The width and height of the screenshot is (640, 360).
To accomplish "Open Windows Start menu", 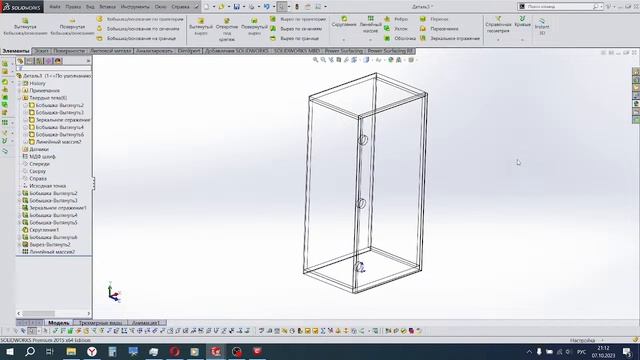I will coord(9,352).
